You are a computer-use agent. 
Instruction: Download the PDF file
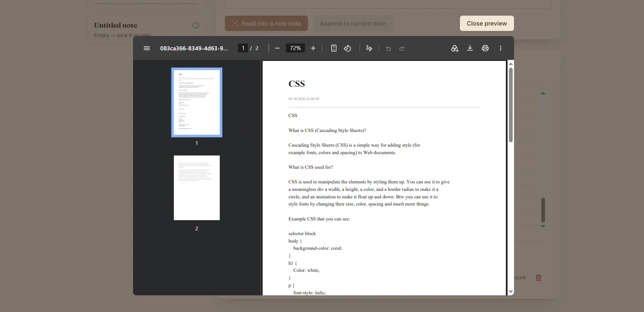470,48
